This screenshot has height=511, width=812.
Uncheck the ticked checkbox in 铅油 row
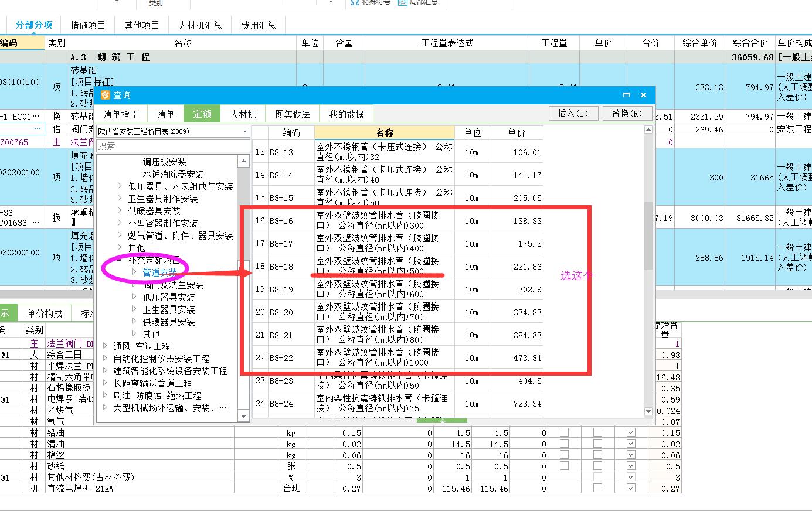[631, 432]
